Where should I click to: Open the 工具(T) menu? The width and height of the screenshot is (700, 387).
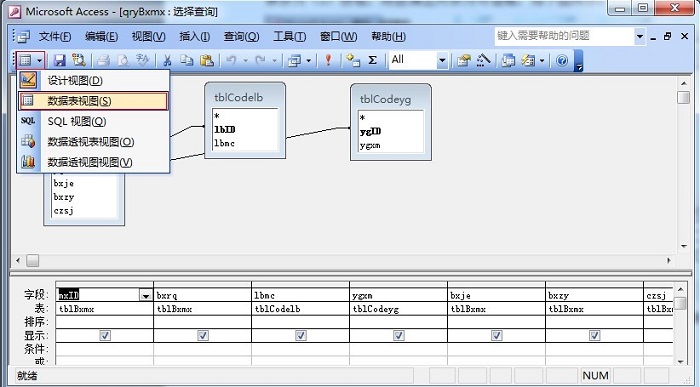289,36
